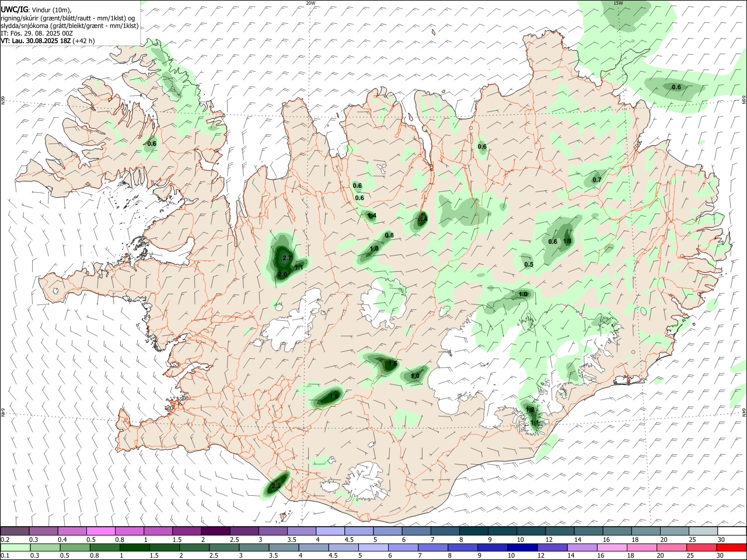
Task: Click the '(+42 h)' forecast offset text
Action: tap(84, 41)
